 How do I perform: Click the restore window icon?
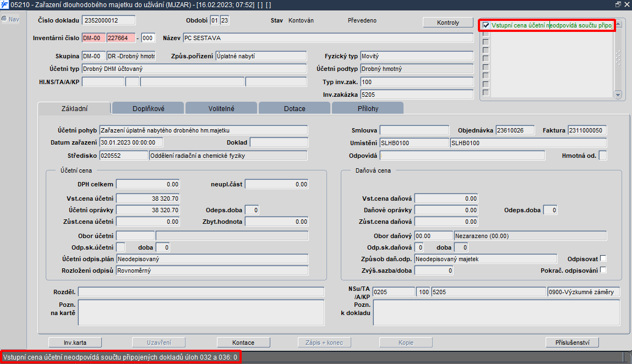pos(618,4)
